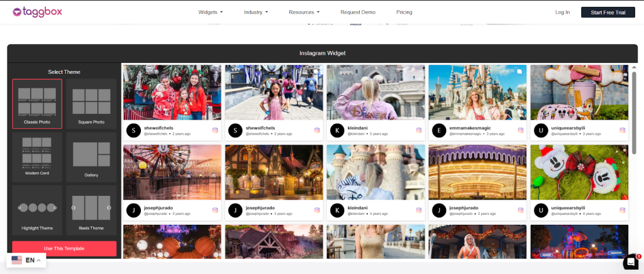The height and width of the screenshot is (274, 644).
Task: Click avatar of uniqueearsbyili top card
Action: [x=540, y=130]
